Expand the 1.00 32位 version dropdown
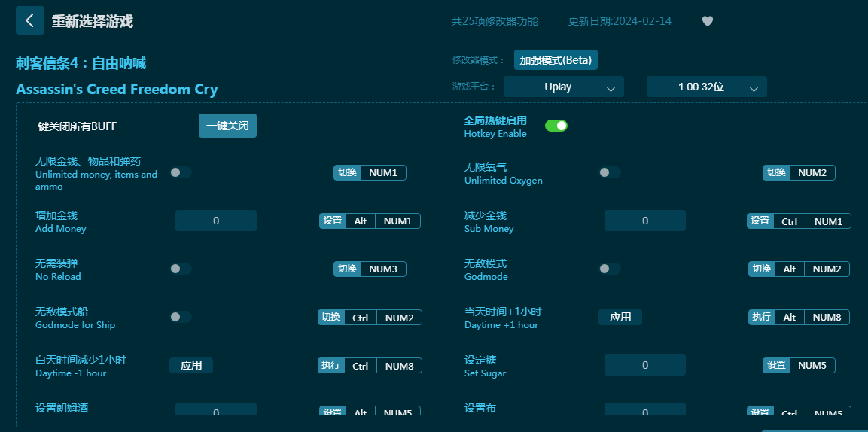868x432 pixels. click(x=706, y=87)
